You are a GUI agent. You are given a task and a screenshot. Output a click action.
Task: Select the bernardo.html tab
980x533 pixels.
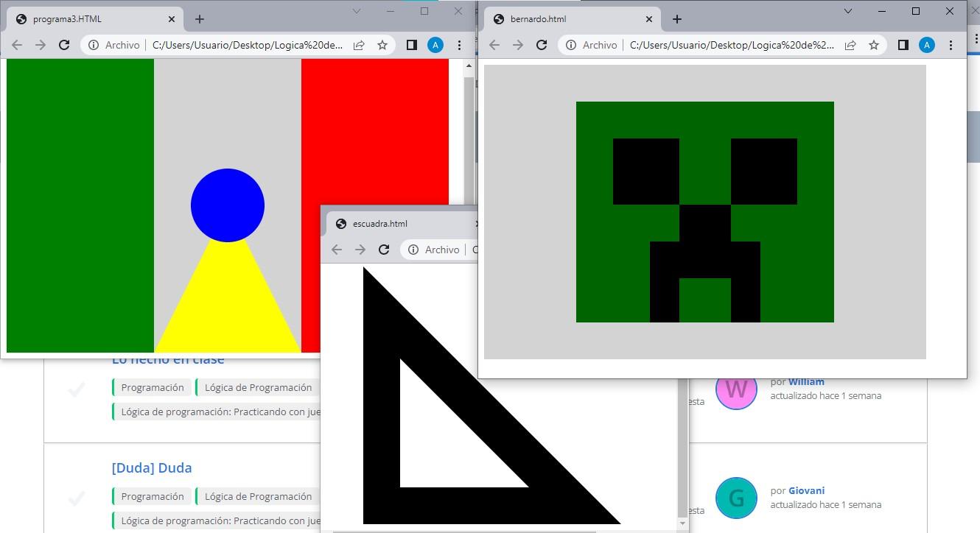point(573,19)
